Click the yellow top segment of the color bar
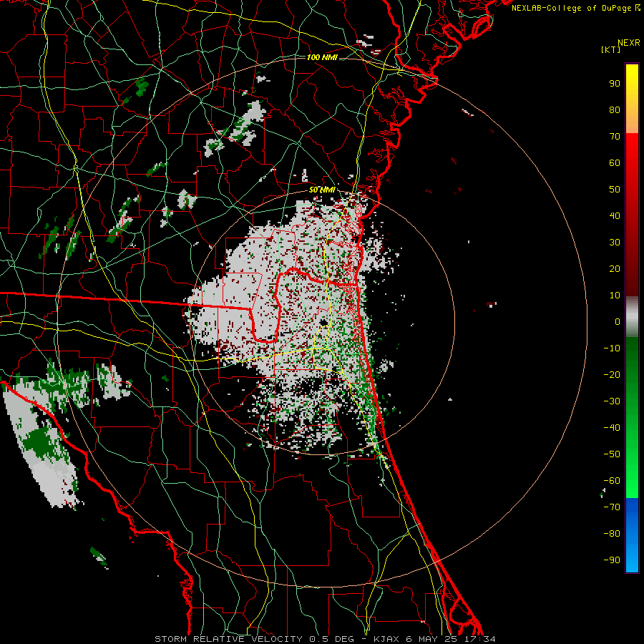Viewport: 644px width, 644px height. [632, 99]
